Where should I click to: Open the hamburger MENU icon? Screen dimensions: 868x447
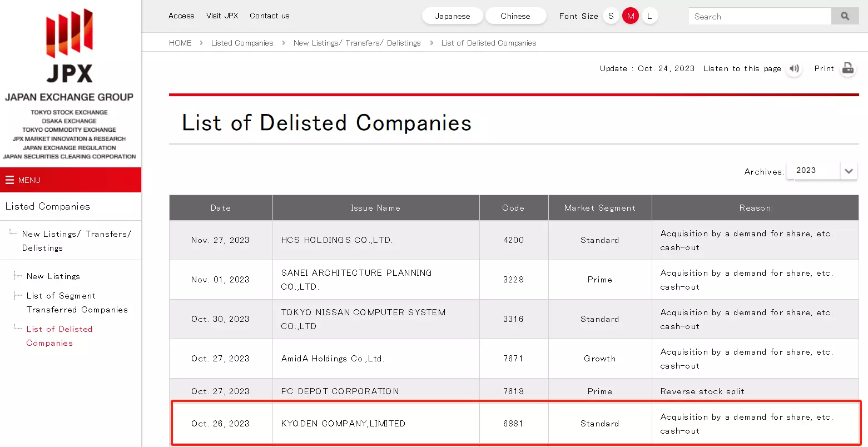9,180
